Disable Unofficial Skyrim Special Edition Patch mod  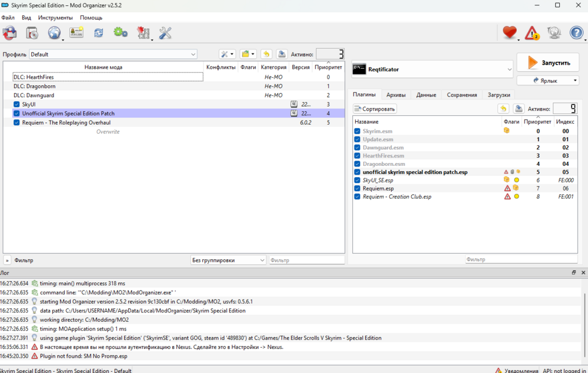tap(16, 114)
